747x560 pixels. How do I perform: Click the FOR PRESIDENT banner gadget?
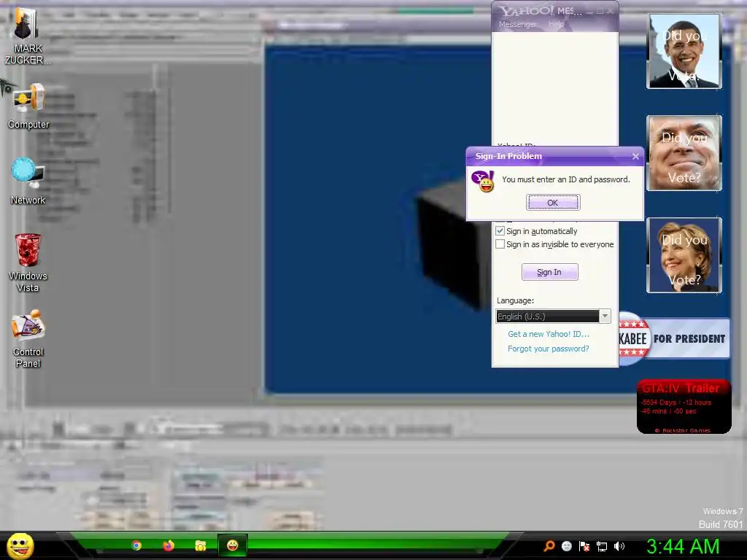point(674,338)
